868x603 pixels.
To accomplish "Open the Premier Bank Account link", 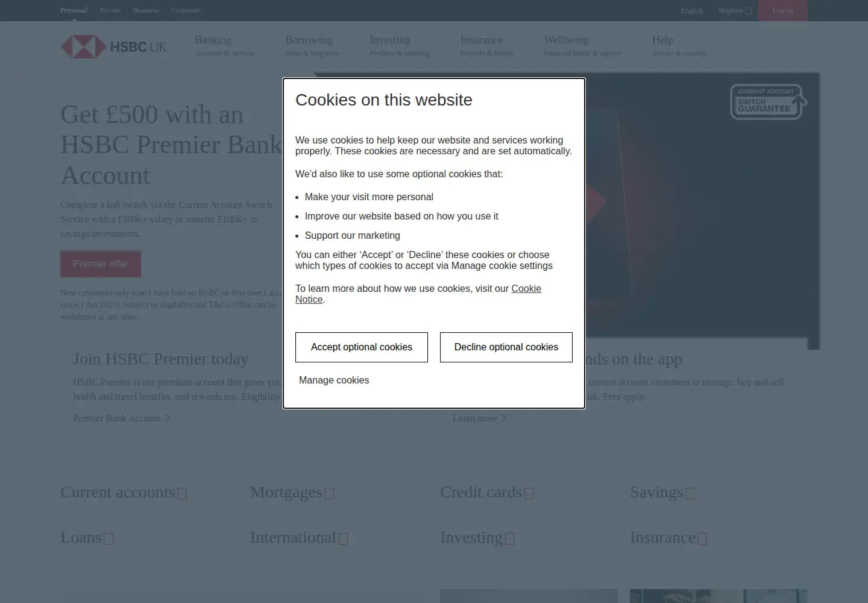I will point(117,418).
